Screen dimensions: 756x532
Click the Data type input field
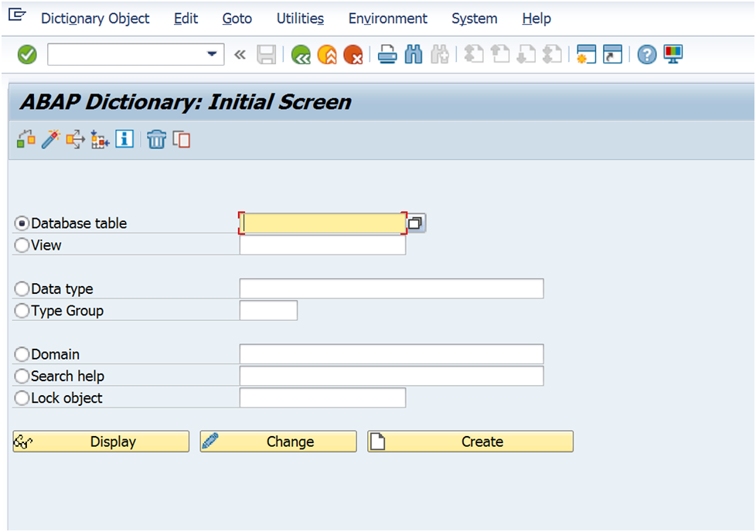pyautogui.click(x=391, y=288)
